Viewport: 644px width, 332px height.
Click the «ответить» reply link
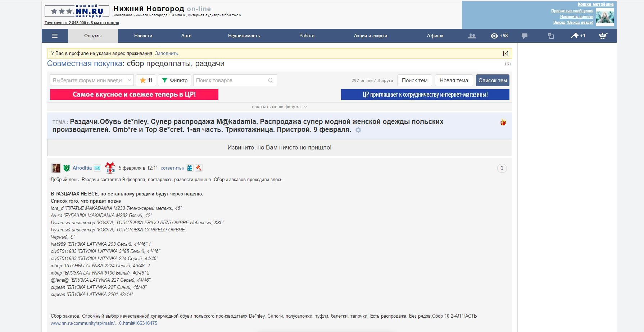click(x=172, y=168)
